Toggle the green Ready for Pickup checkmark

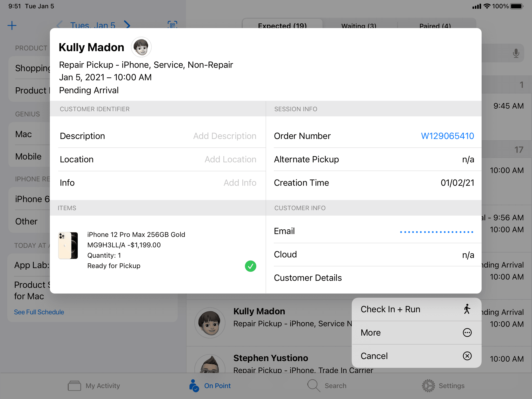(x=250, y=266)
